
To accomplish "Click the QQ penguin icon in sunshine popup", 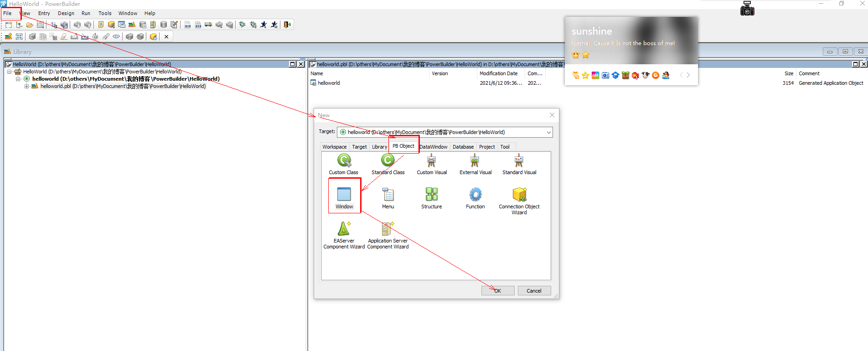I will [666, 75].
